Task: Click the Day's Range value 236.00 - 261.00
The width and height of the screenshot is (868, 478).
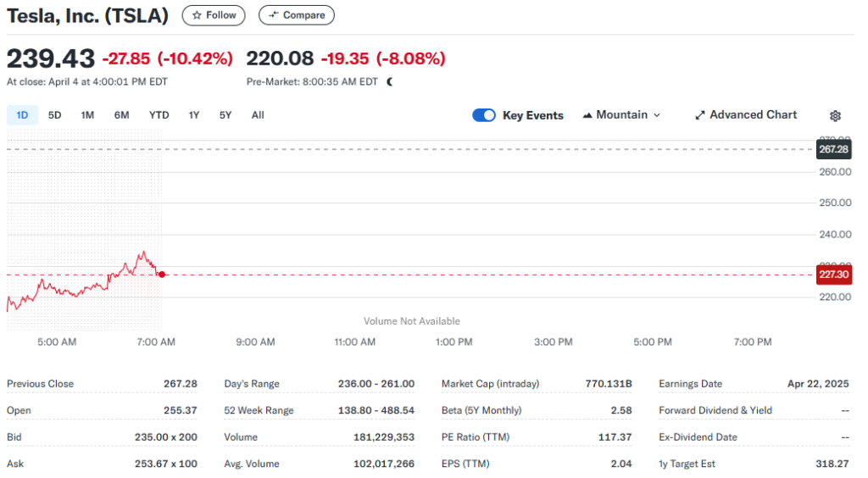Action: [376, 384]
